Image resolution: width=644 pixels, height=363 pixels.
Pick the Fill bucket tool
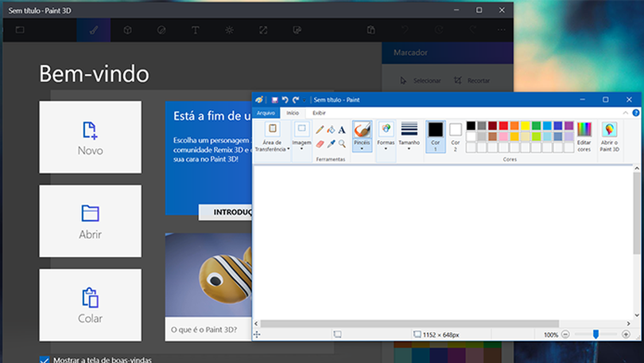(x=331, y=130)
